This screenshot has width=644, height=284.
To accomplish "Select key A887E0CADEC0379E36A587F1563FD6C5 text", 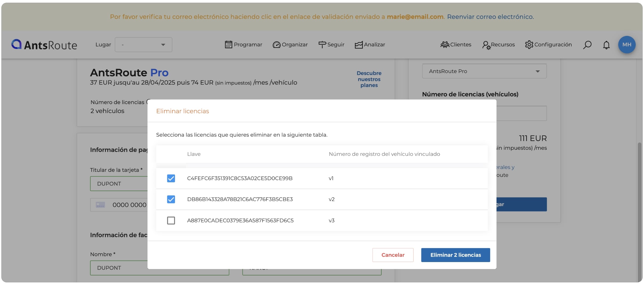I will [240, 221].
